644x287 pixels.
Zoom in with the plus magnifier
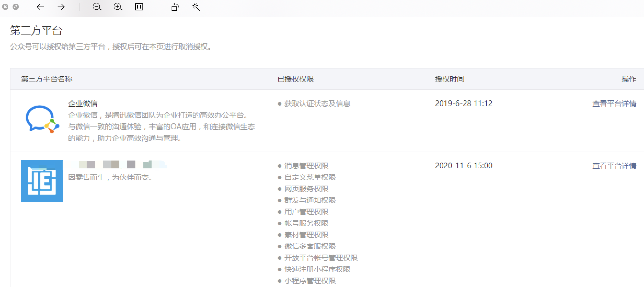[118, 7]
